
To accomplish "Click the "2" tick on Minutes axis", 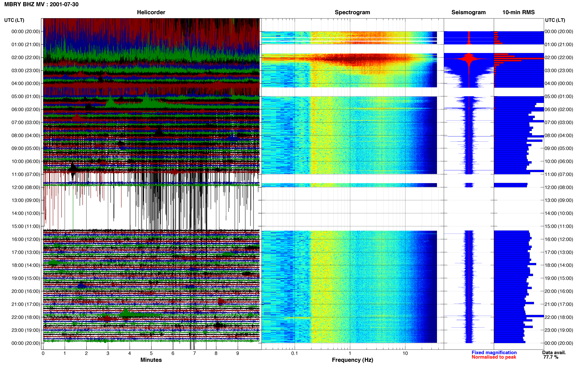I will [86, 353].
